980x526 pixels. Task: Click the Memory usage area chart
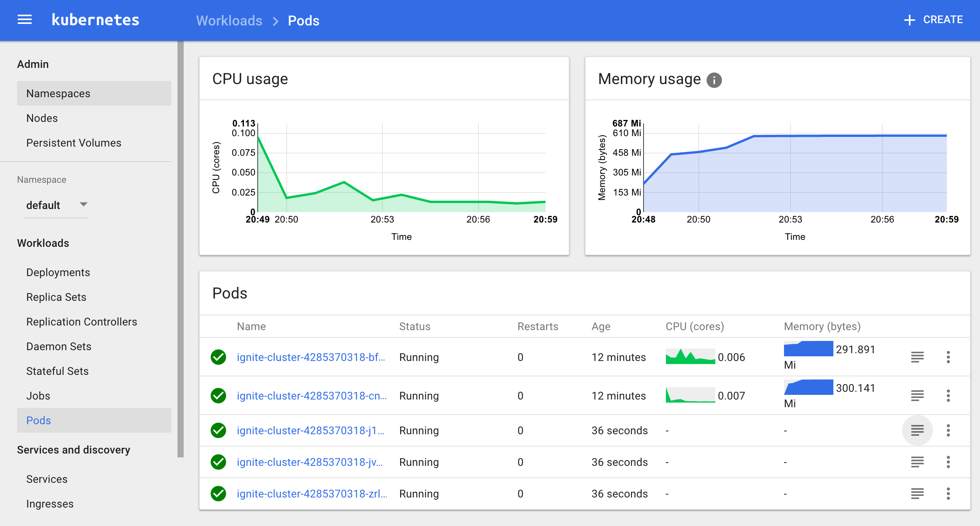pos(795,168)
